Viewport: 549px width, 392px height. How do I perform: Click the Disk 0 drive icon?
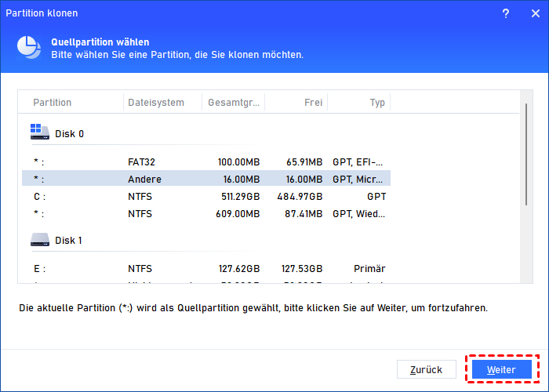pyautogui.click(x=39, y=132)
